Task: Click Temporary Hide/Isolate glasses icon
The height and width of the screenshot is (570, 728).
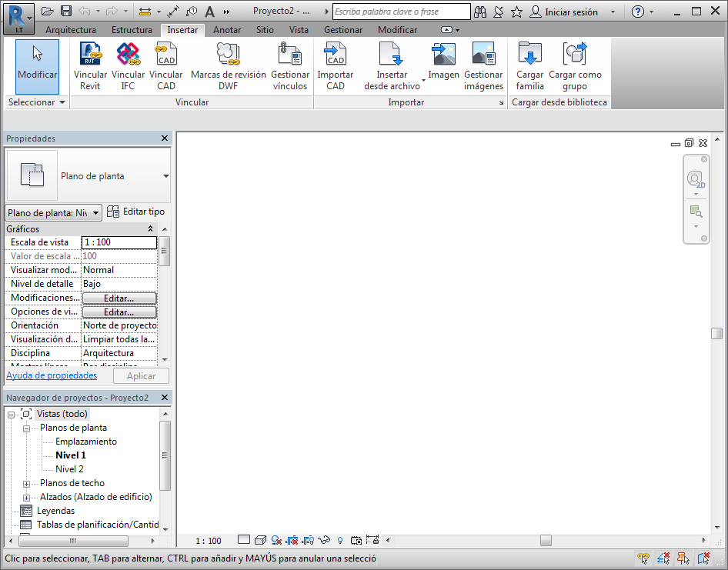Action: coord(324,540)
